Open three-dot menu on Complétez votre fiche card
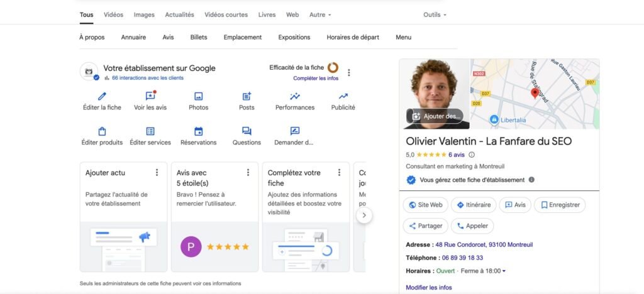This screenshot has height=294, width=644. coord(339,173)
